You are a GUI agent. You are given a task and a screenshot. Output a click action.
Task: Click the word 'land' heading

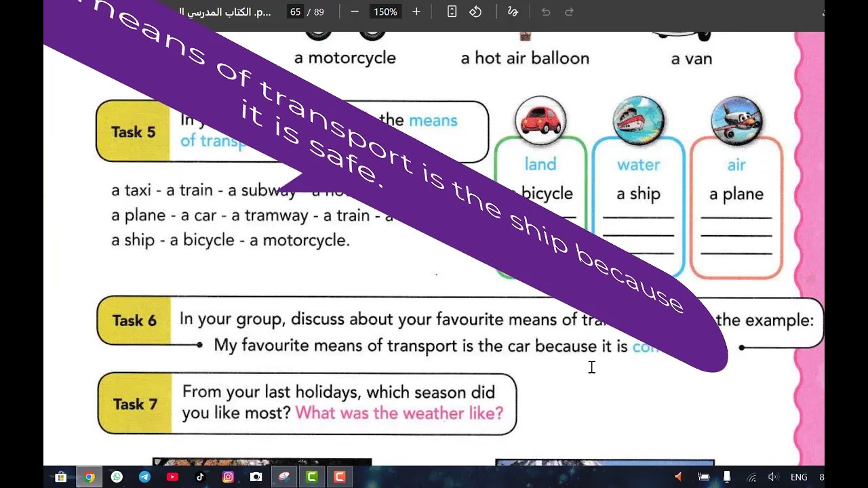540,164
